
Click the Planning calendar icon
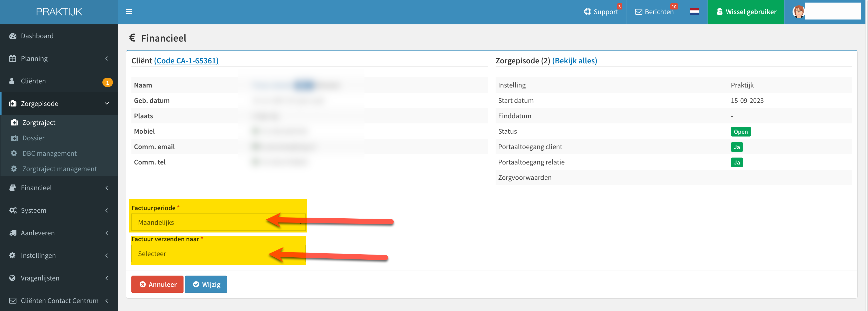pyautogui.click(x=13, y=58)
